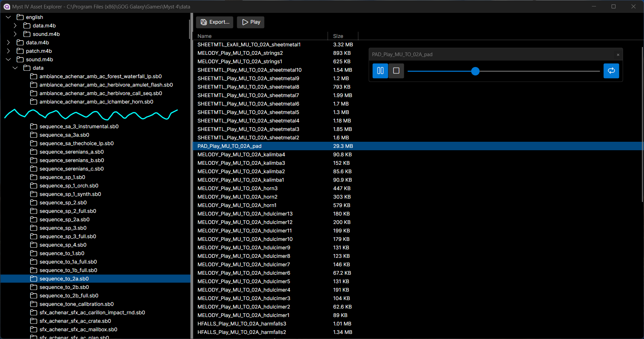
Task: Select file MELODY_Play_MU_TO_02A_hdulcimer1
Action: [244, 315]
